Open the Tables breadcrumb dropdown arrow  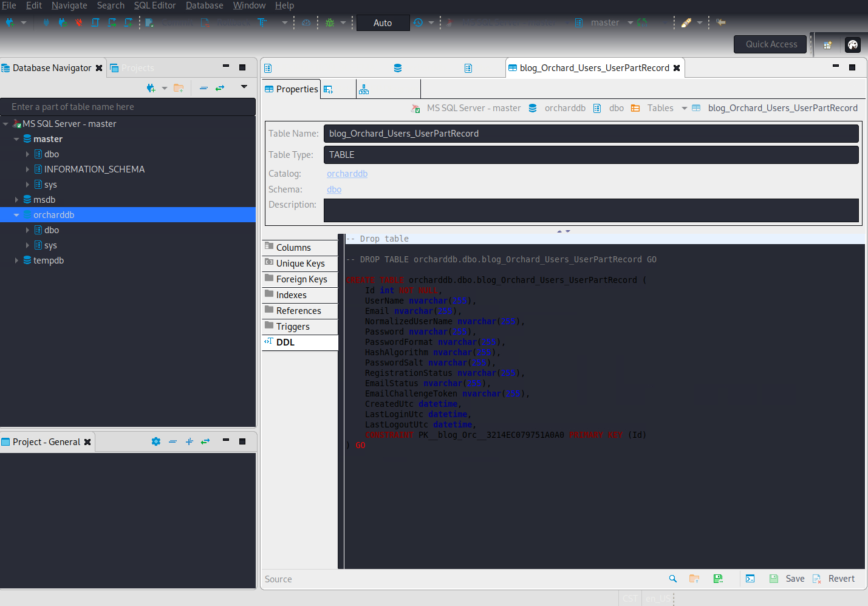click(x=685, y=108)
